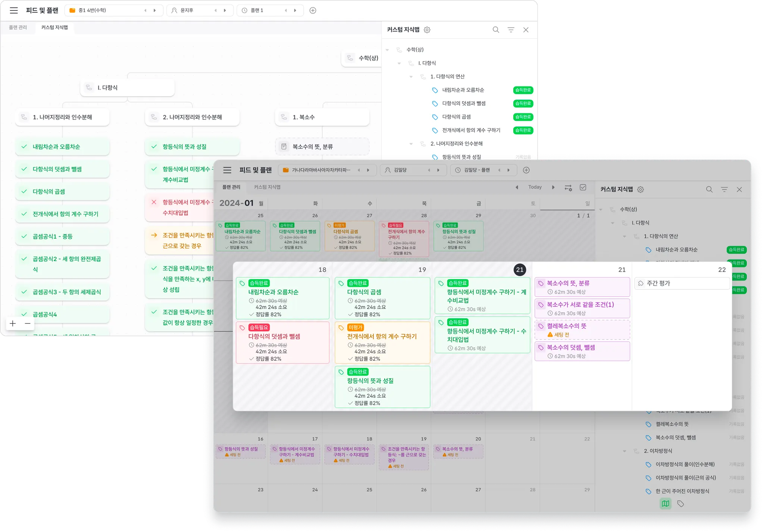
Task: Collapse the 2. 이차방정식 tree node
Action: [x=624, y=451]
